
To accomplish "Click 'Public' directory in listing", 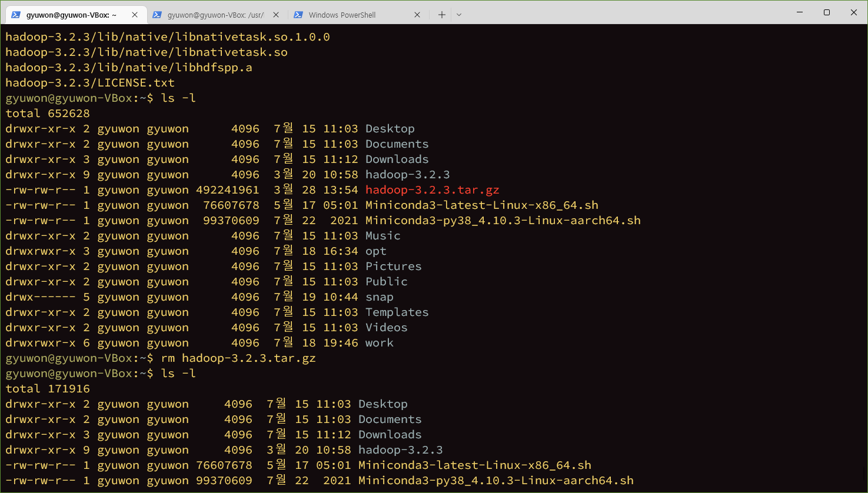I will coord(387,282).
